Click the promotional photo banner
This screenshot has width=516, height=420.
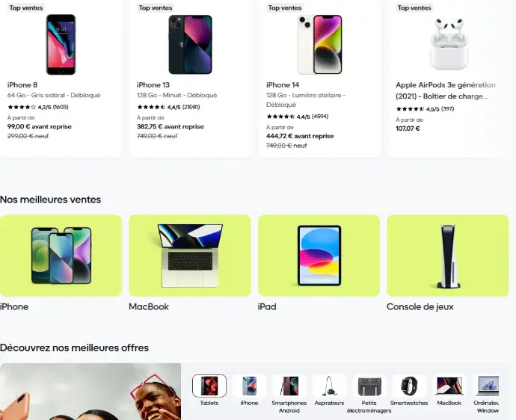(90, 392)
